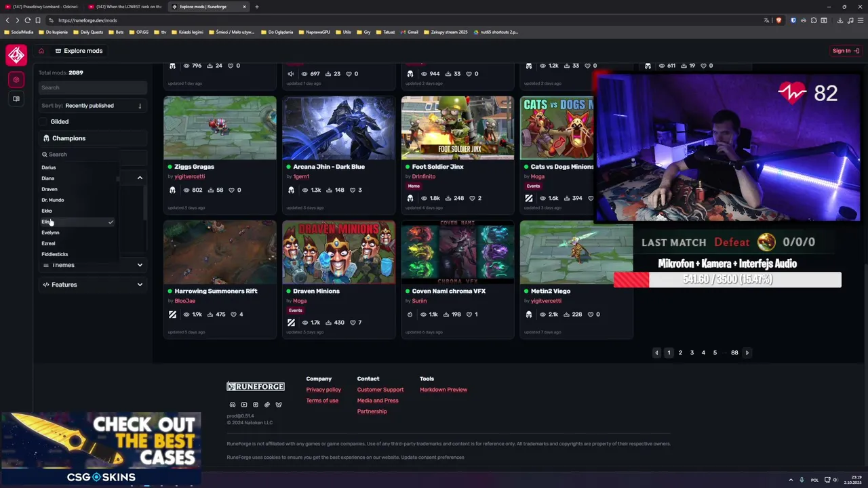Open author yigitvercetti on Ziggs Gragas card
Image resolution: width=868 pixels, height=488 pixels.
pos(190,176)
